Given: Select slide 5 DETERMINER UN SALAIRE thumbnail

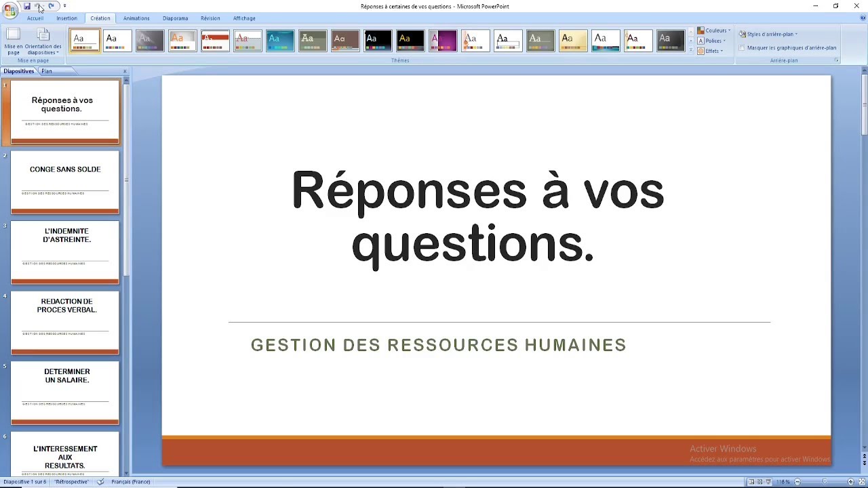Looking at the screenshot, I should (64, 393).
